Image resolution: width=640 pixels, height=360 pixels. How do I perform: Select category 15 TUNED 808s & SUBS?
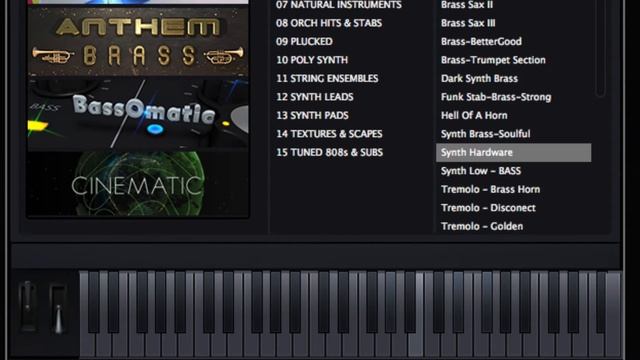[x=330, y=152]
